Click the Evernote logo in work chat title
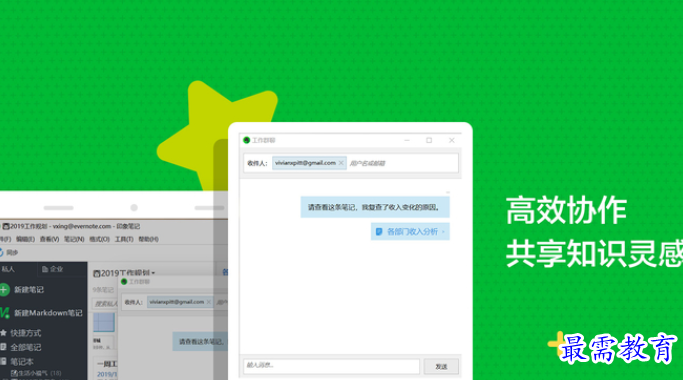 [x=247, y=140]
